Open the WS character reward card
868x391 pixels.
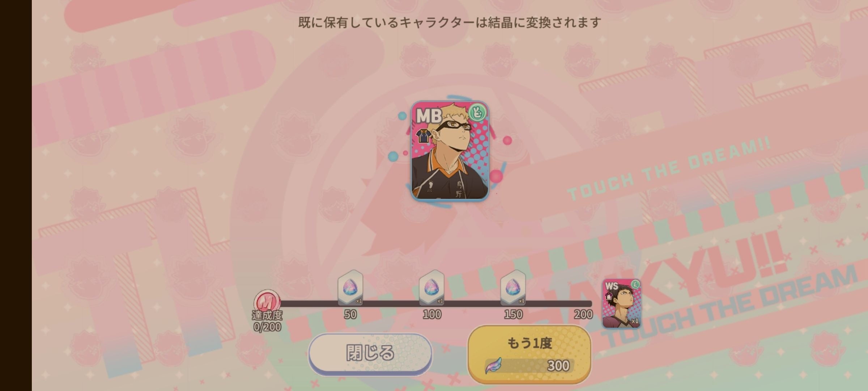(x=621, y=303)
